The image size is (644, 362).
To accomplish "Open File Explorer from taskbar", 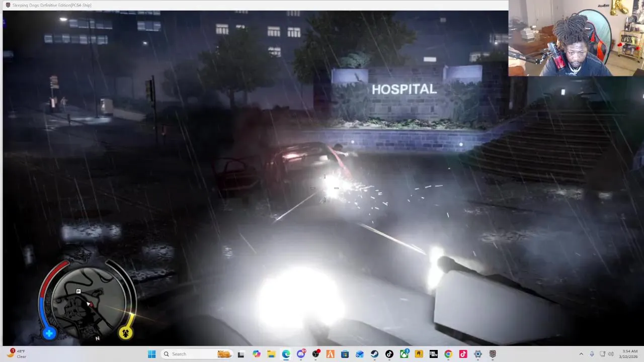I will [x=271, y=354].
